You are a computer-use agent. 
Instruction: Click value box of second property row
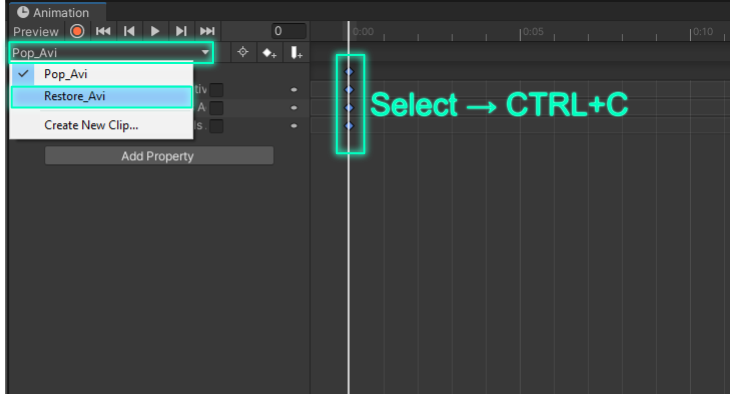pyautogui.click(x=216, y=108)
